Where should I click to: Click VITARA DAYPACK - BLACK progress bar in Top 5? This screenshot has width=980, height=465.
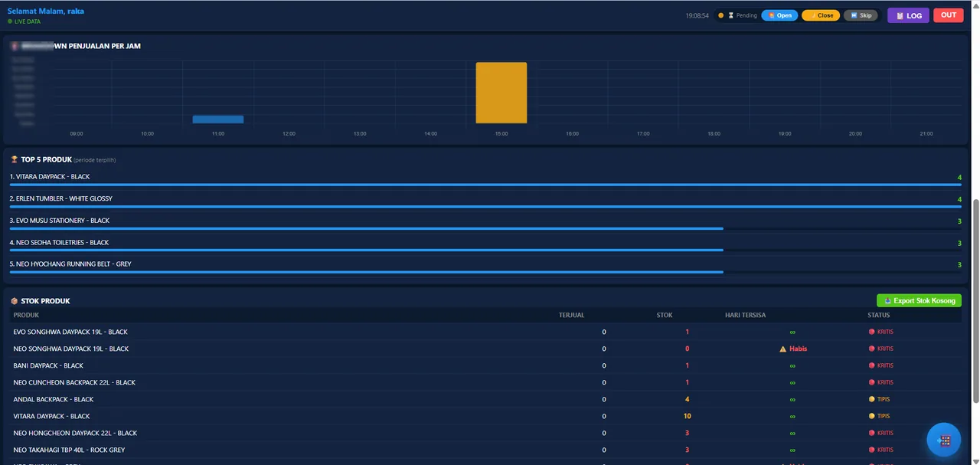(x=485, y=185)
